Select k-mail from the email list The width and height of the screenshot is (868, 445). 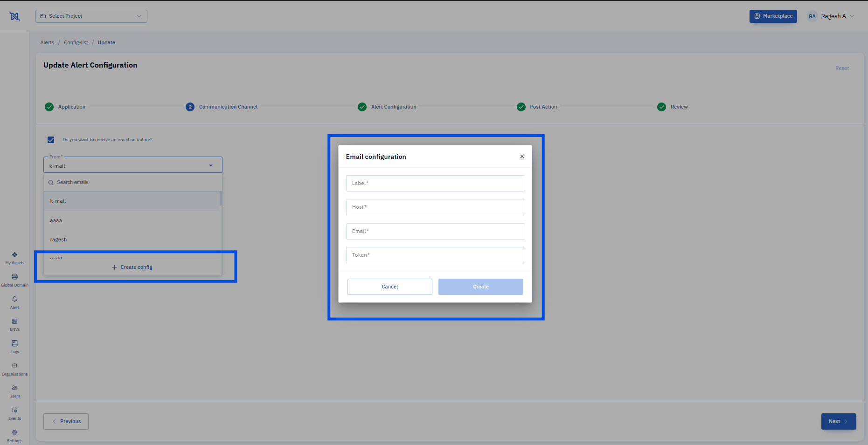click(x=132, y=201)
